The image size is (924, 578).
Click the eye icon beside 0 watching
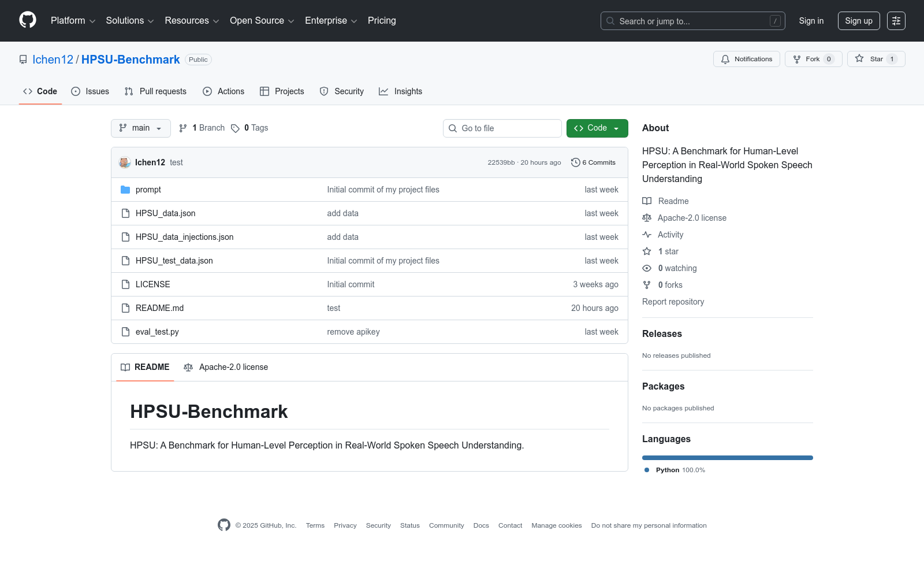pyautogui.click(x=647, y=268)
